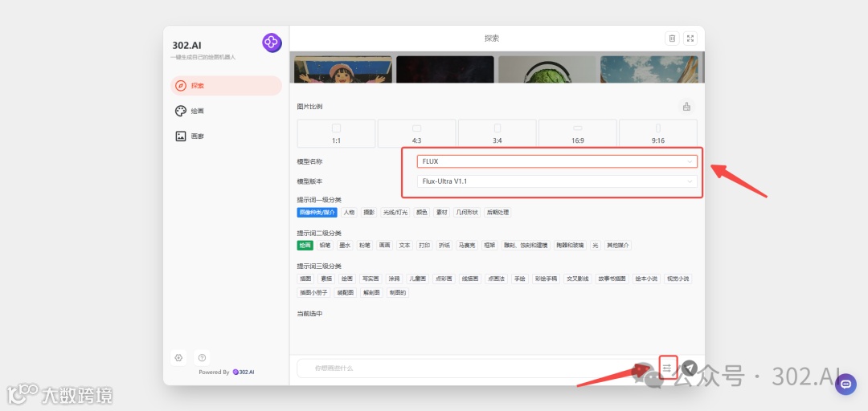Toggle the 框架 second-level tag
Viewport: 868px width, 411px height.
coord(489,245)
